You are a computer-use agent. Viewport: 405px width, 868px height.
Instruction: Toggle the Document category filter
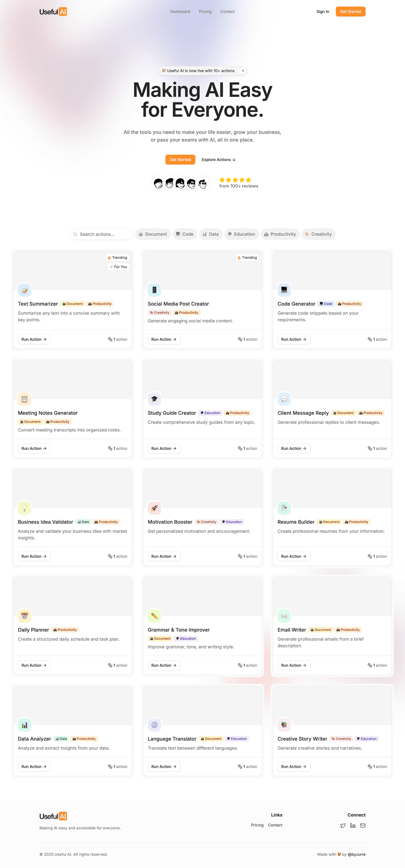[x=153, y=234]
